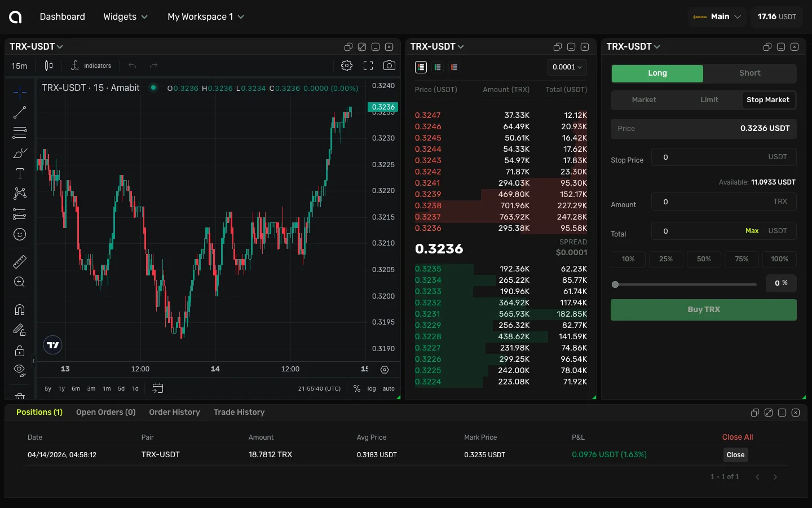Open the 0.0001 order book aggregation dropdown
Image resolution: width=812 pixels, height=508 pixels.
point(566,67)
